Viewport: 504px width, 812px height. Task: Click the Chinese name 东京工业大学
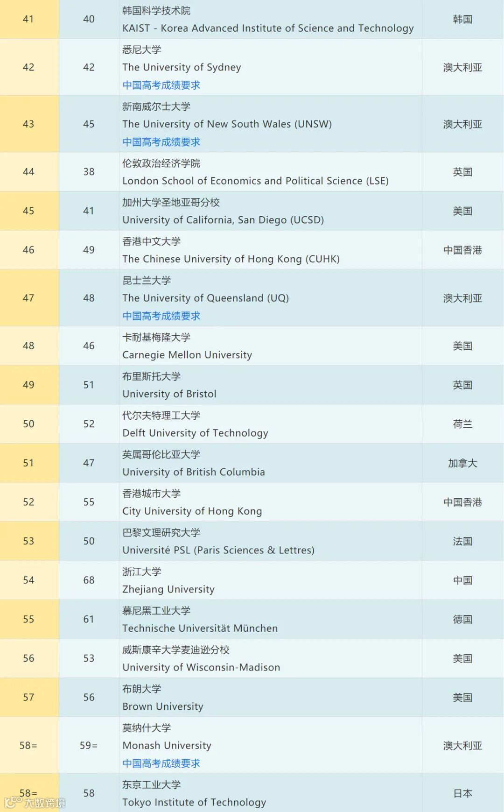point(151,784)
